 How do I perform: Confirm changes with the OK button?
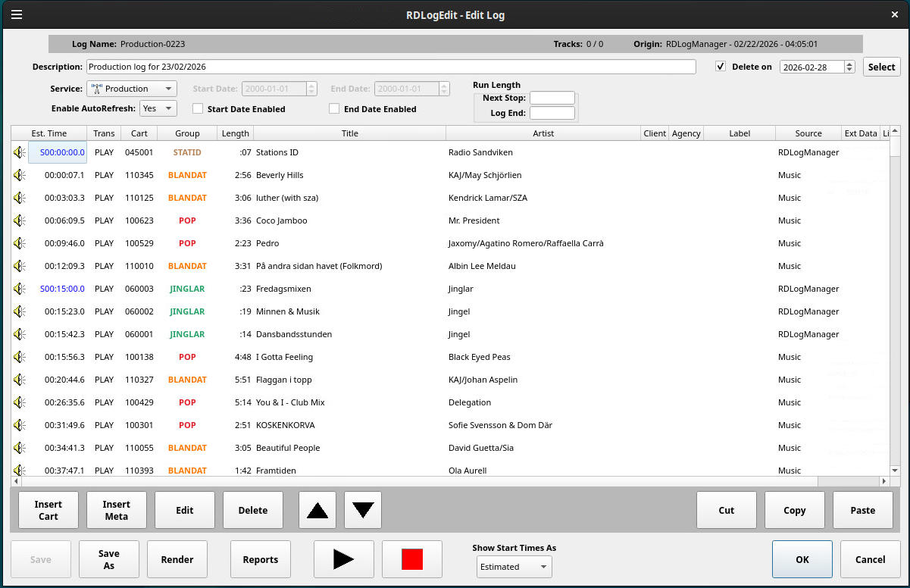(x=802, y=559)
